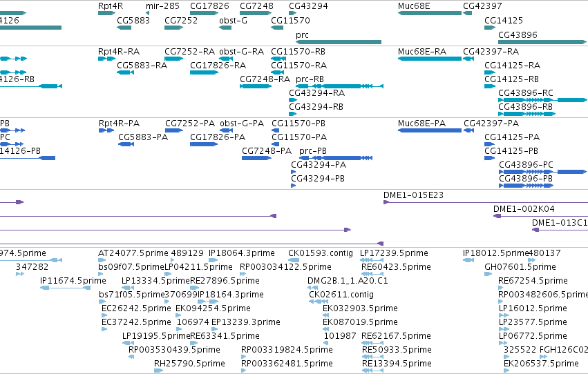This screenshot has height=374, width=588.
Task: Click the mir-285 gene glyph
Action: point(148,13)
